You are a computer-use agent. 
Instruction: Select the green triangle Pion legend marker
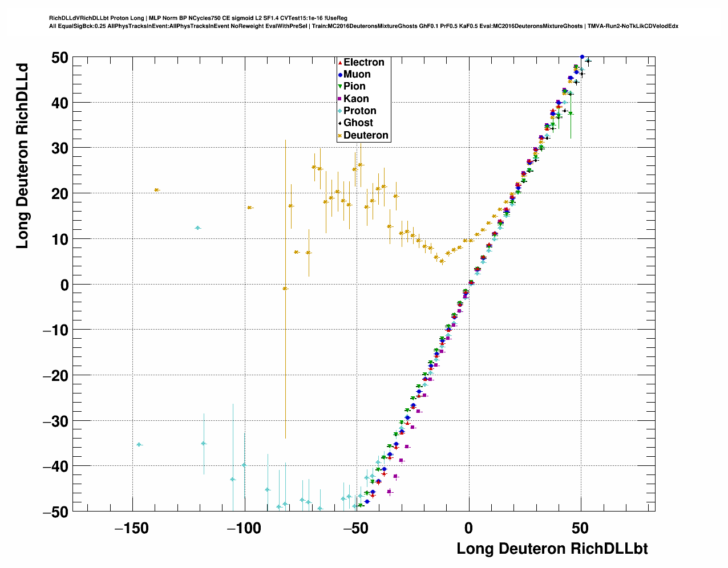340,87
